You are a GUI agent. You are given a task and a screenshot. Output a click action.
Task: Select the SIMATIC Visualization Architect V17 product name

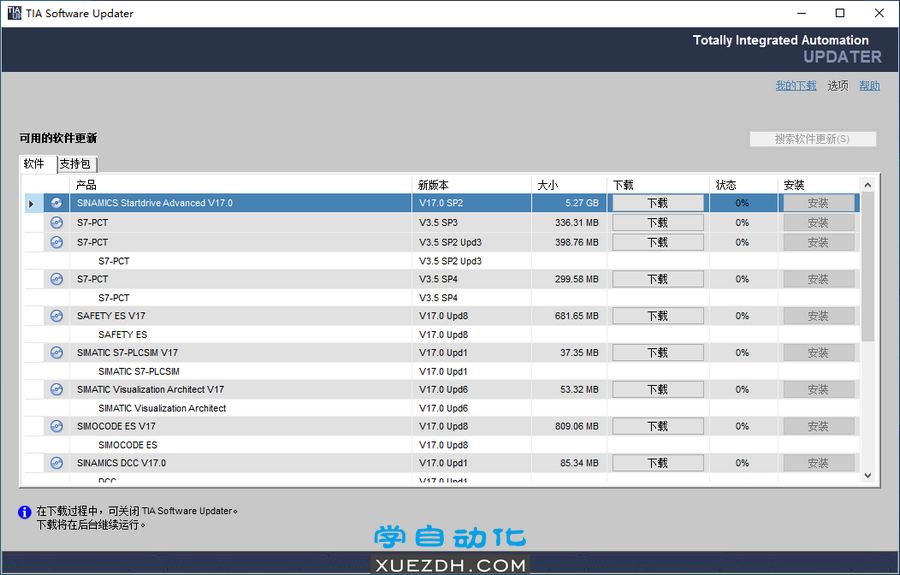150,389
